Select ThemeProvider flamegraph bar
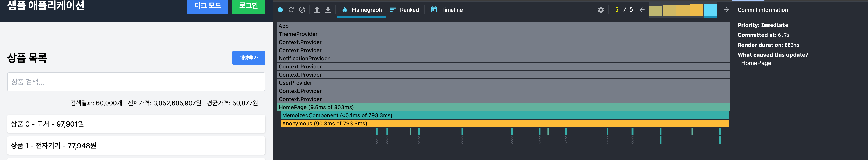The height and width of the screenshot is (160, 868). tap(503, 34)
